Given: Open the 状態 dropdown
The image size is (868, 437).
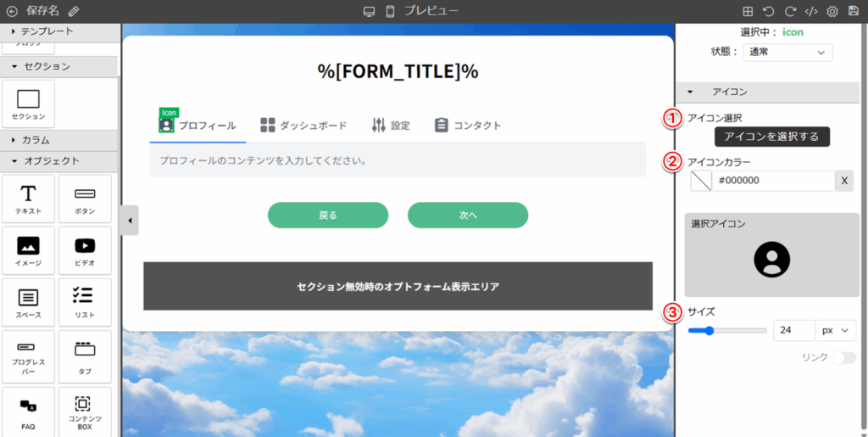Looking at the screenshot, I should pos(787,53).
